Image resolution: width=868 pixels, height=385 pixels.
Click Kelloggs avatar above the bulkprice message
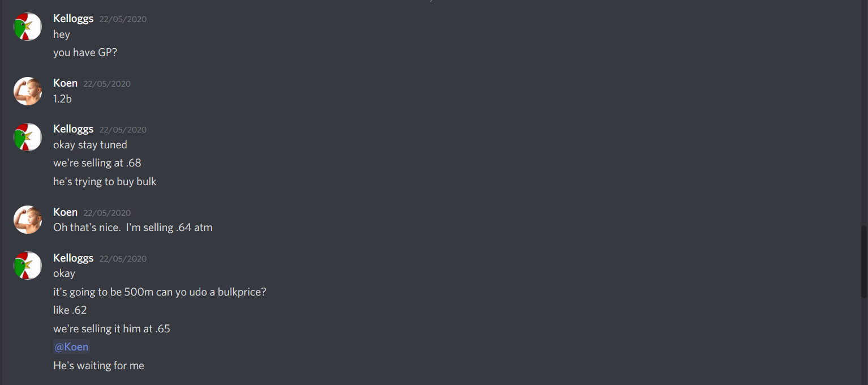(28, 266)
